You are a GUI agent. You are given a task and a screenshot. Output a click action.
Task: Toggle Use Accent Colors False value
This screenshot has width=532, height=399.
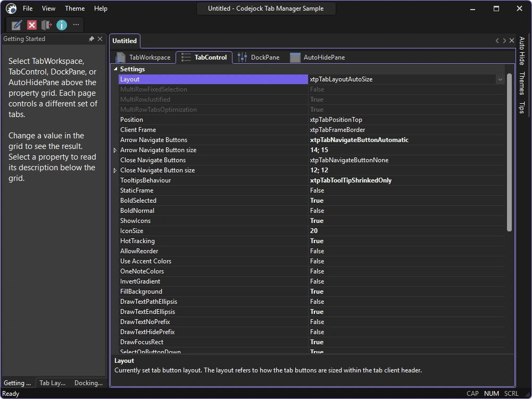pos(317,261)
